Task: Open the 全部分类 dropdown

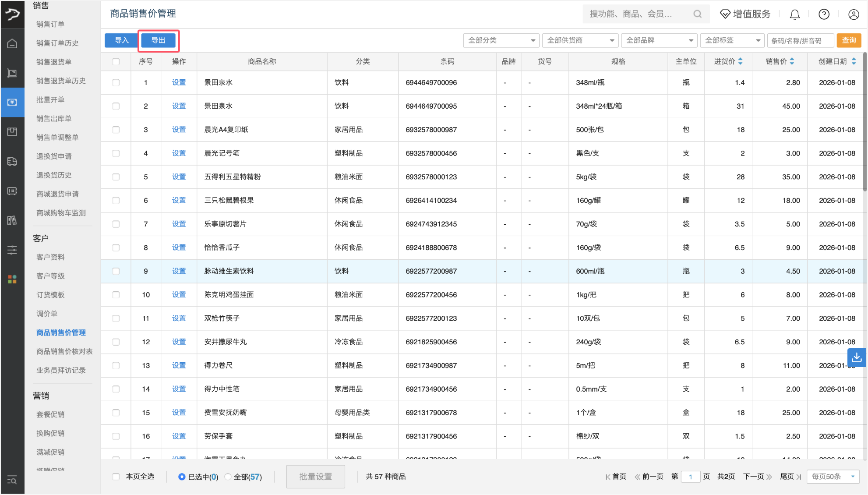Action: click(501, 40)
